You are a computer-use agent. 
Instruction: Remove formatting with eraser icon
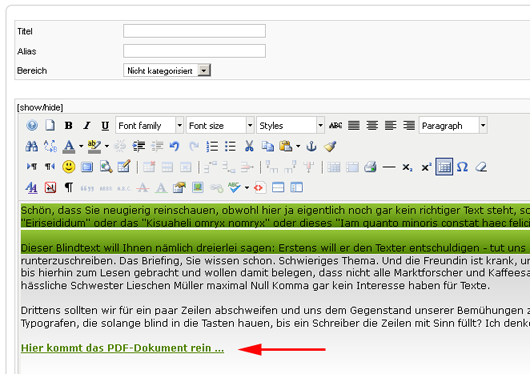(x=481, y=167)
